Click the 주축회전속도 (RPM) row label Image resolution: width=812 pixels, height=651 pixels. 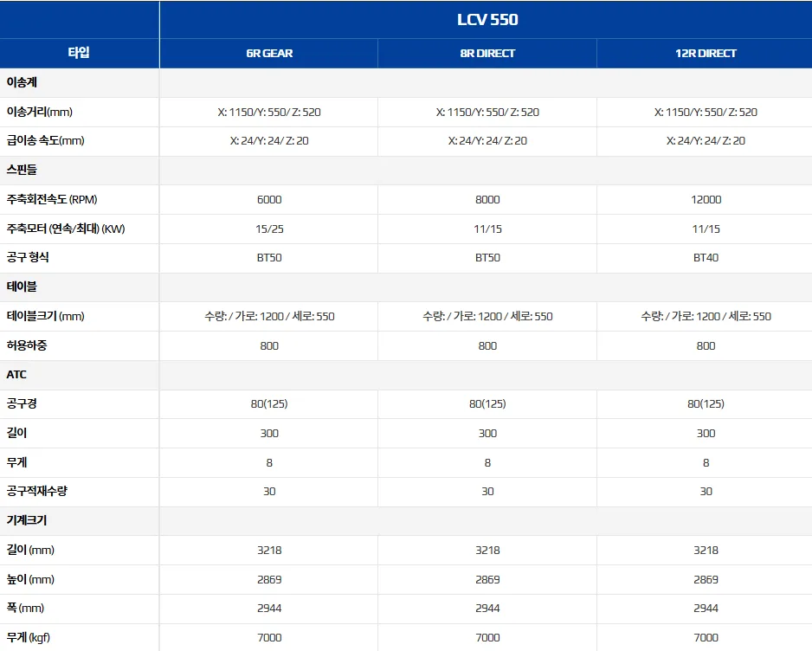pyautogui.click(x=52, y=199)
